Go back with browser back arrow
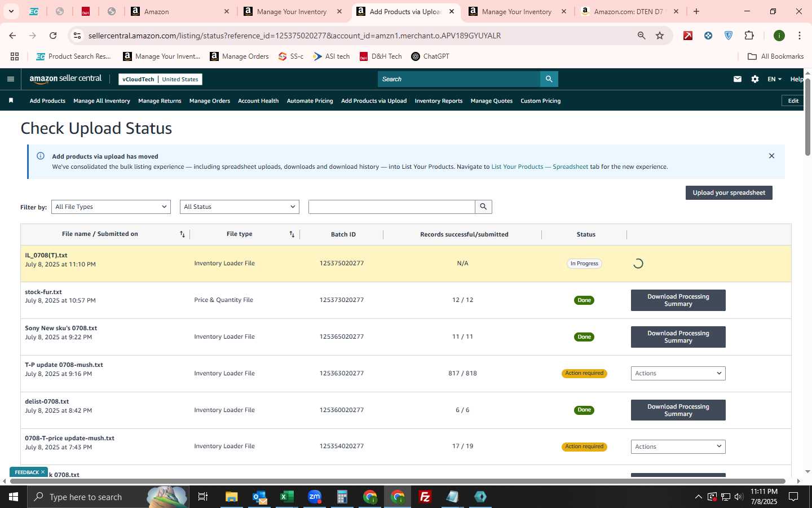 click(x=12, y=36)
